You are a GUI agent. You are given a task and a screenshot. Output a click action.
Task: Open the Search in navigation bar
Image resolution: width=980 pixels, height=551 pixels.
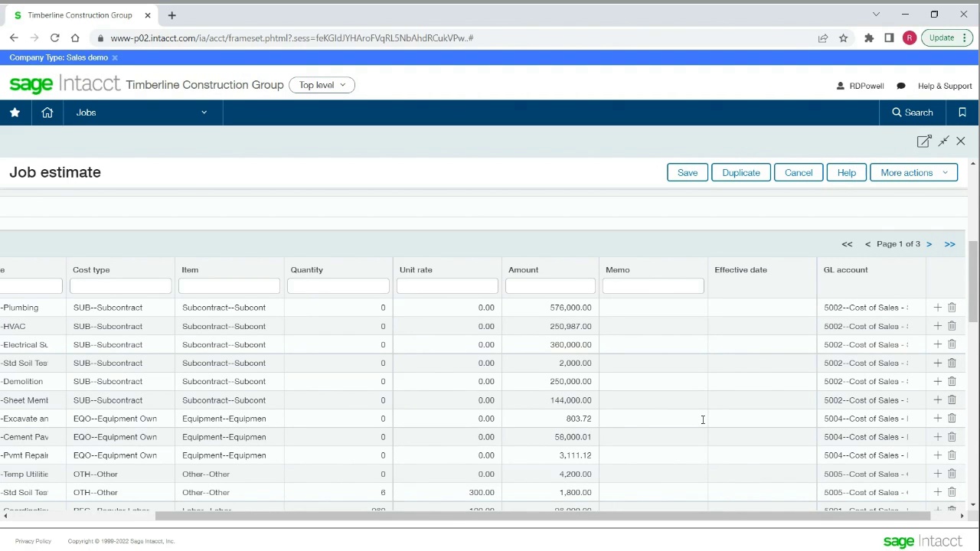click(x=913, y=112)
